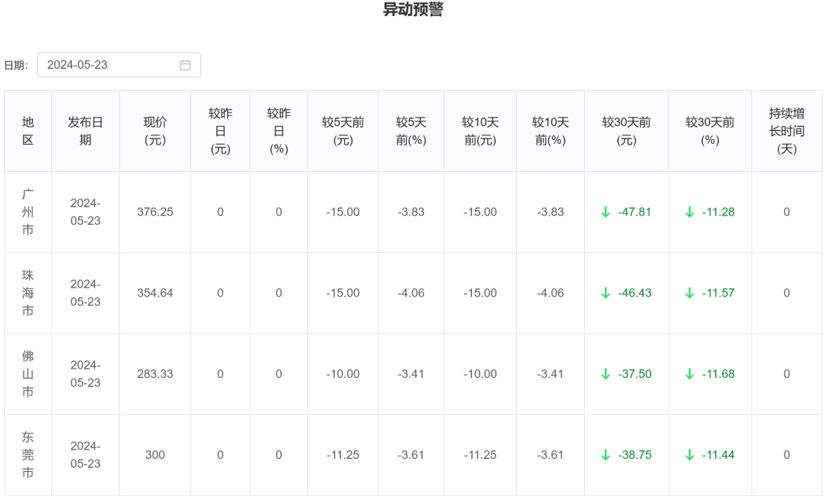Image resolution: width=826 pixels, height=504 pixels.
Task: Select the 佛山市 row region cell
Action: coord(28,374)
